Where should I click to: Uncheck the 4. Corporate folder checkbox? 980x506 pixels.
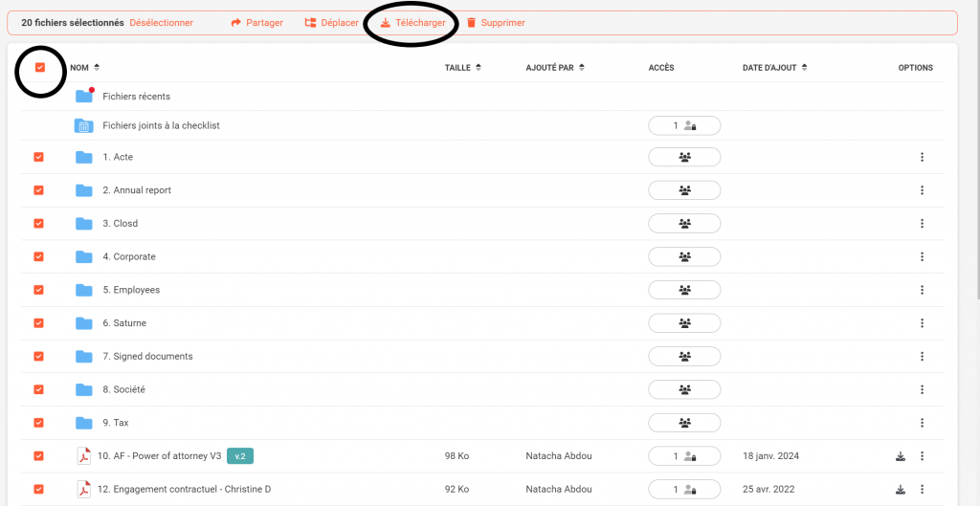39,256
